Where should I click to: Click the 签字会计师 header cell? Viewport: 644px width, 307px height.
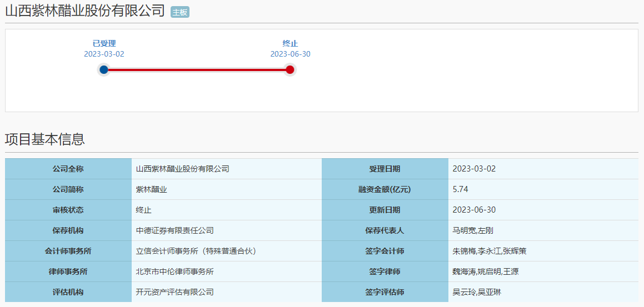pos(385,251)
